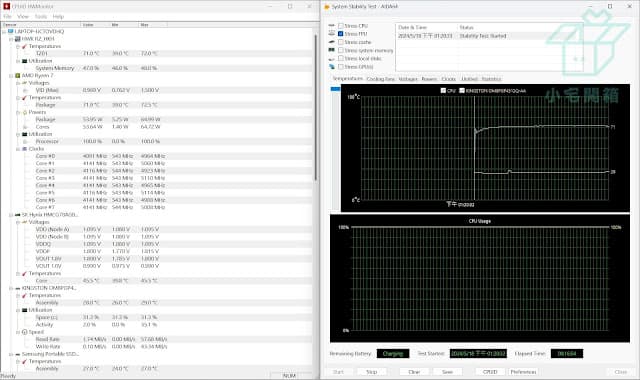
Task: Click the CPU icon beside Stress CPU
Action: pyautogui.click(x=331, y=26)
